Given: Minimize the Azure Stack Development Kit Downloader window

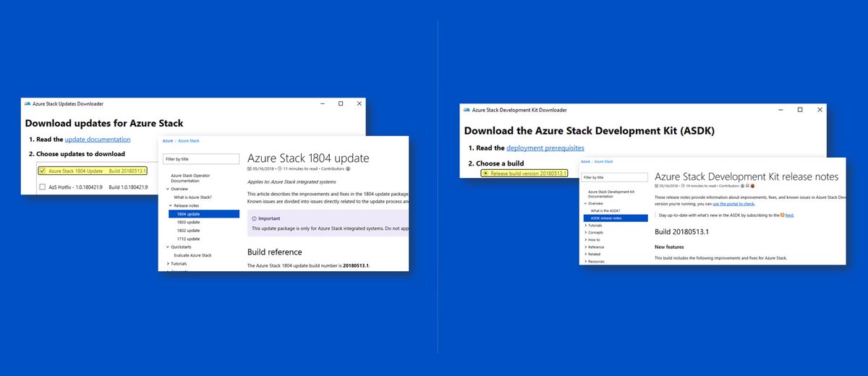Looking at the screenshot, I should click(x=780, y=110).
